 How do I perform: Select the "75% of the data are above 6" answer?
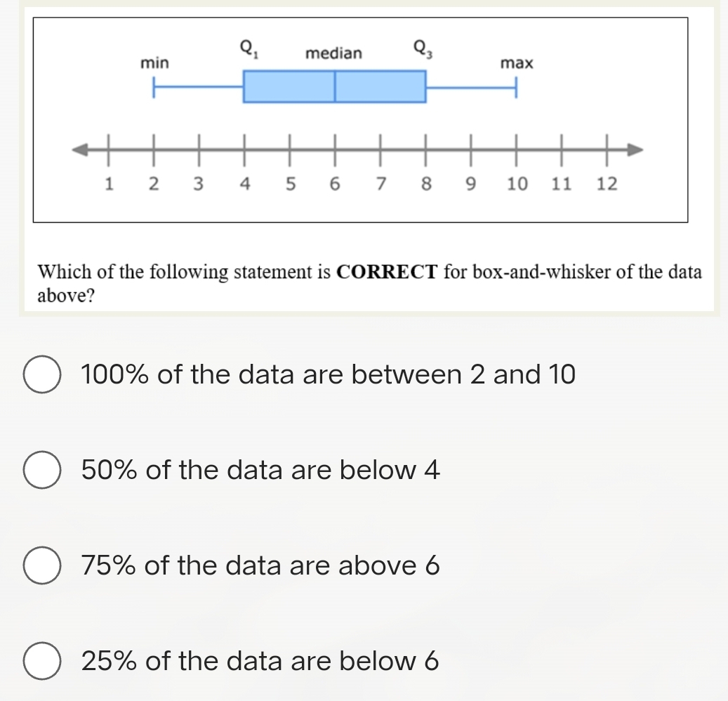point(44,567)
